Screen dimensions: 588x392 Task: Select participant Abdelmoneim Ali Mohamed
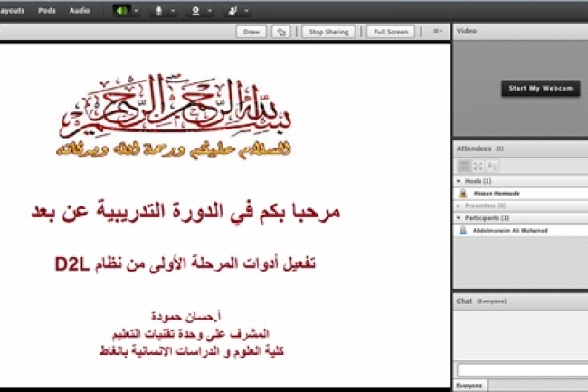coord(521,230)
